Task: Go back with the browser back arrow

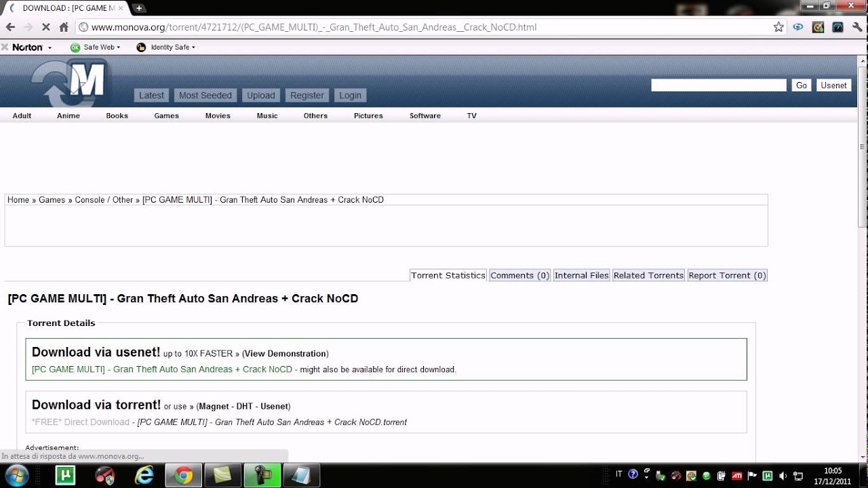Action: tap(10, 27)
